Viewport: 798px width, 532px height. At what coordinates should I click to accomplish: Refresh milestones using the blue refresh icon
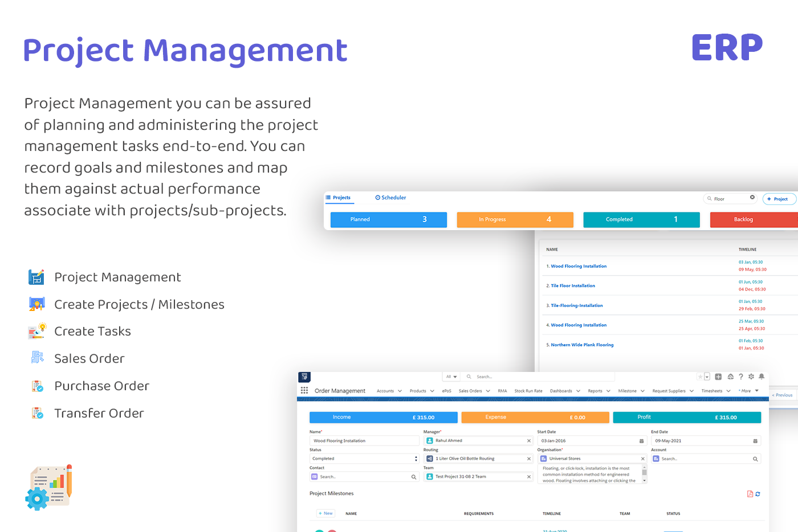[759, 494]
